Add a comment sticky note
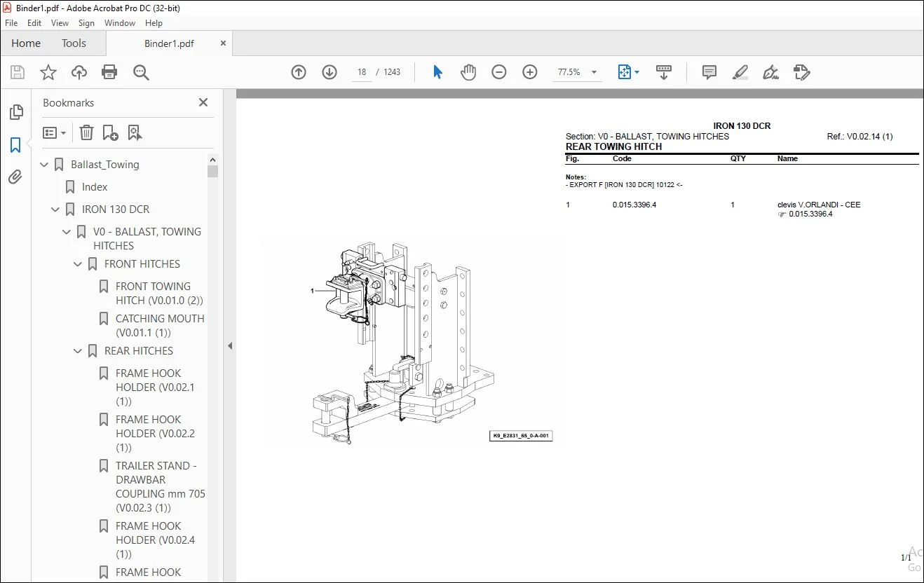Screen dimensions: 924x583 pyautogui.click(x=709, y=72)
